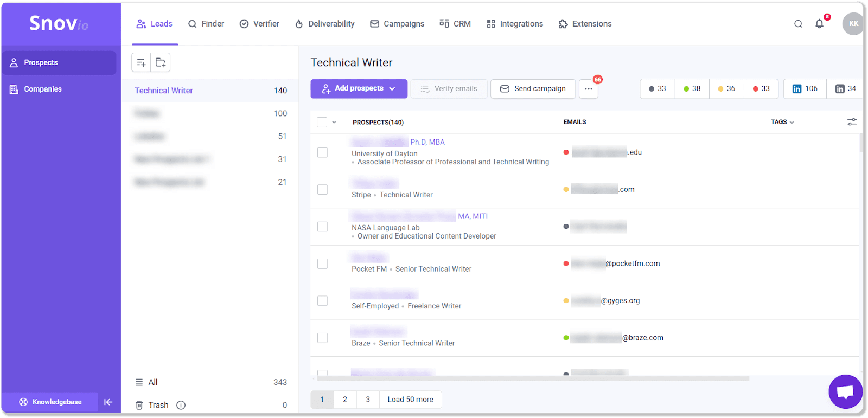Open the notifications bell
Screen dimensions: 868x418
click(819, 24)
